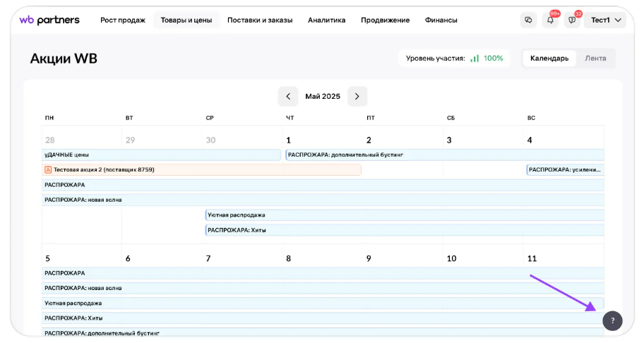Open the Продвижение menu

coord(386,20)
